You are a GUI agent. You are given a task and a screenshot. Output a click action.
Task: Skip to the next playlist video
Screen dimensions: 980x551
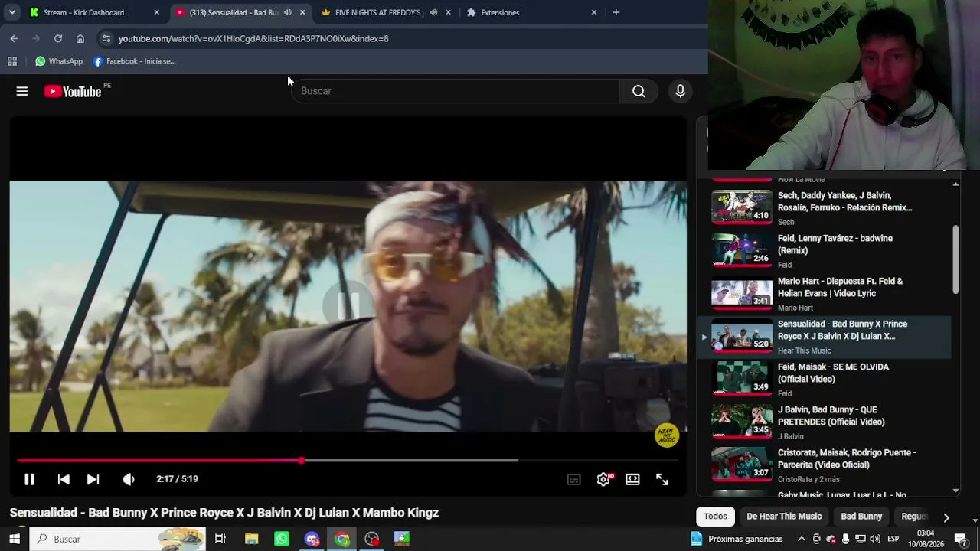click(93, 479)
